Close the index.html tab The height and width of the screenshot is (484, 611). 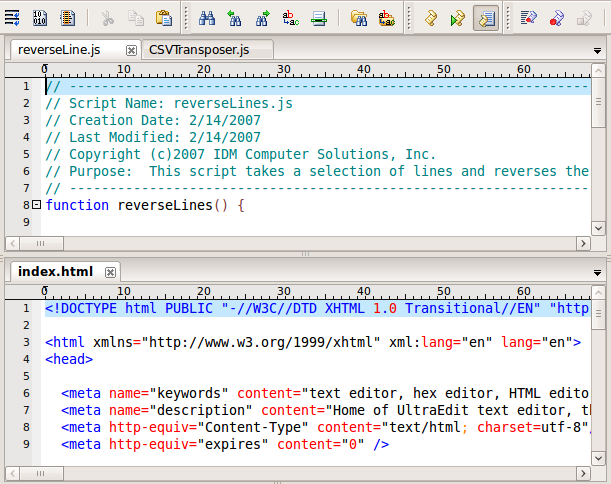110,272
